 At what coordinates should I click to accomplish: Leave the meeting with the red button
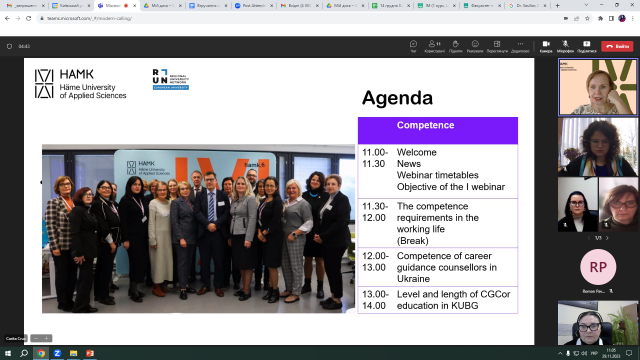[x=617, y=47]
